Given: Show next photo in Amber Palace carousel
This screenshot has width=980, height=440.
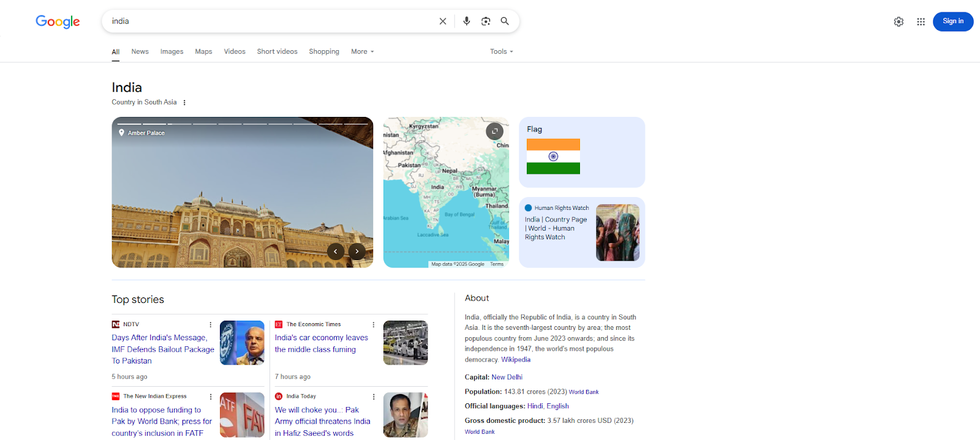Looking at the screenshot, I should (x=357, y=252).
